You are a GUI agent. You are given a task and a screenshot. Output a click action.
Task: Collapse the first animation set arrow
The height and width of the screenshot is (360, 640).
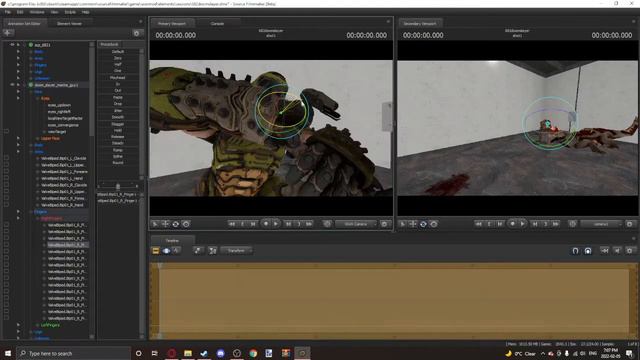coord(18,44)
